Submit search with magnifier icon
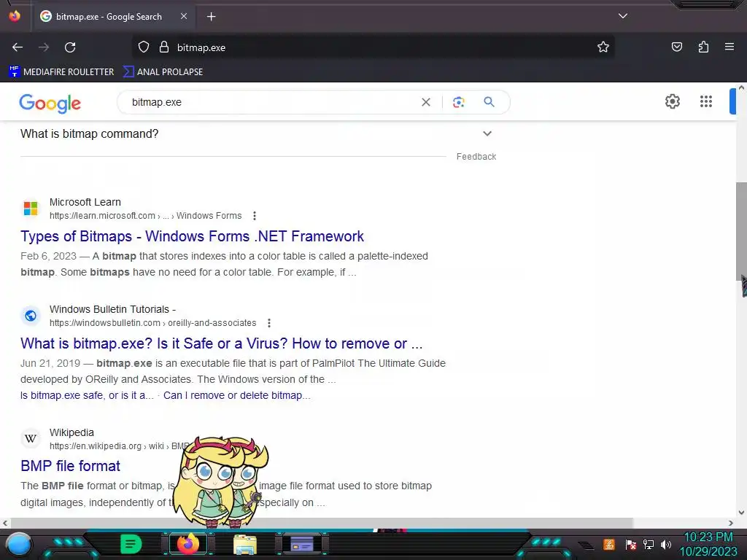 [489, 102]
